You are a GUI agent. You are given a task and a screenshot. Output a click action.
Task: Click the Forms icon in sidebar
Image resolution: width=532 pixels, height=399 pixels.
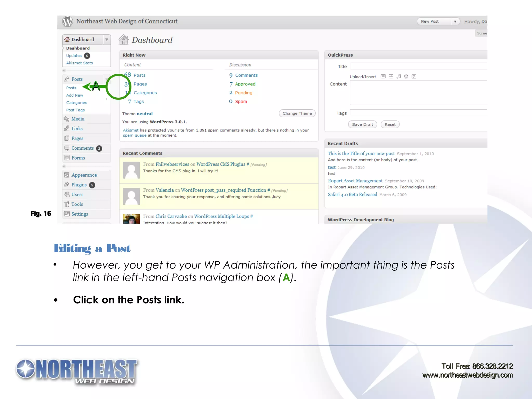(x=67, y=158)
